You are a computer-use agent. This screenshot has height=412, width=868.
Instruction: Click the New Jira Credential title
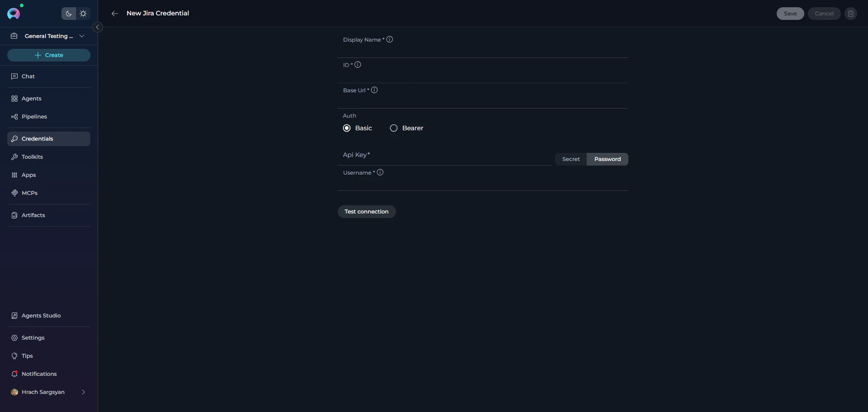point(158,14)
